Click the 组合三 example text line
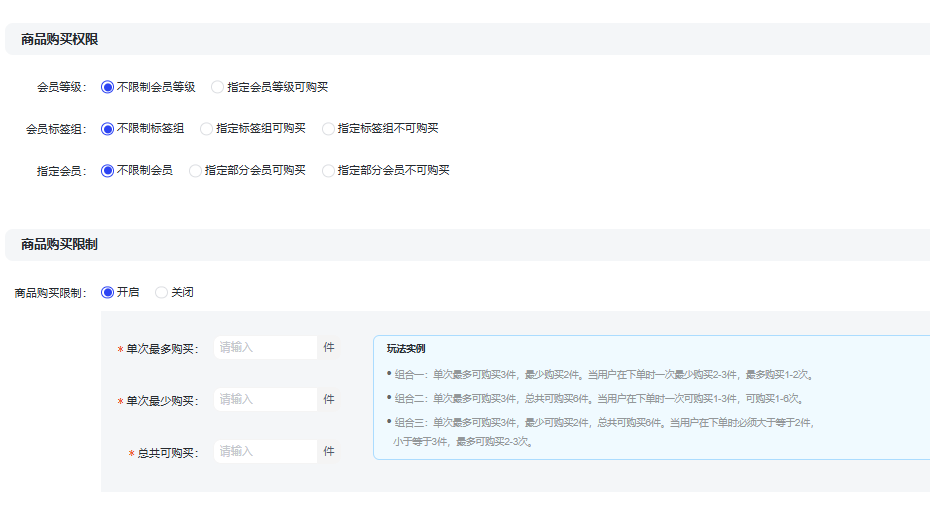 tap(602, 423)
